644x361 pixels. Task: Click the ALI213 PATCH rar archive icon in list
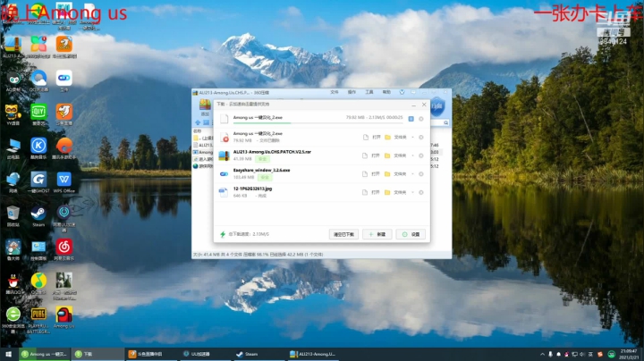224,155
